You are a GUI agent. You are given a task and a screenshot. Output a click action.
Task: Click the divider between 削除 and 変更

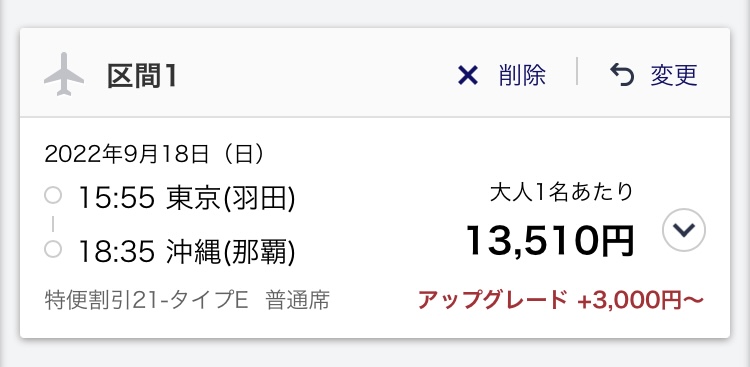click(577, 71)
